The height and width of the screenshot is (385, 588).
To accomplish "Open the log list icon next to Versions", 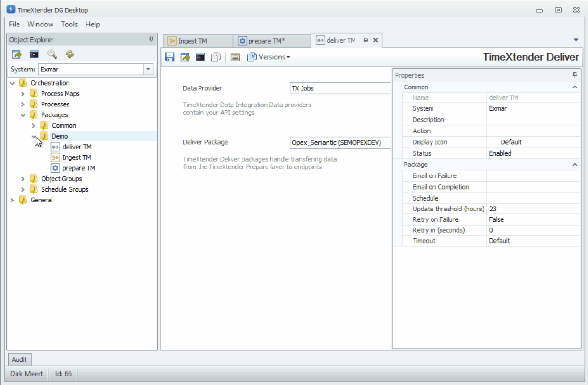I will pyautogui.click(x=235, y=57).
